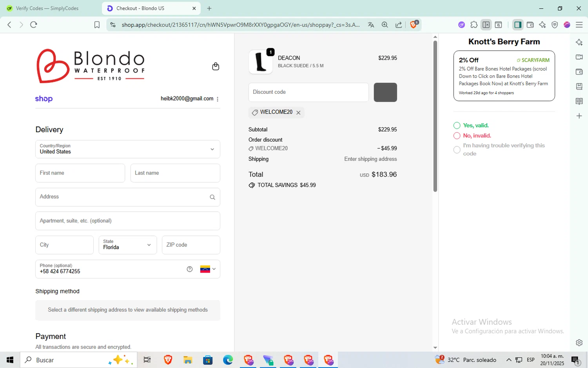Open Microsoft Store from taskbar
588x368 pixels.
(x=208, y=360)
